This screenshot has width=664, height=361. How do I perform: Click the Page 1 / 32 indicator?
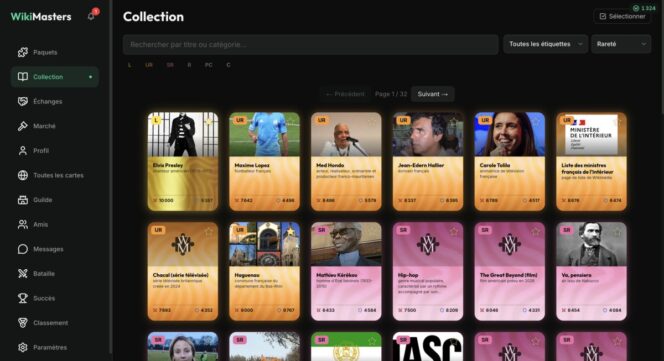(x=391, y=94)
